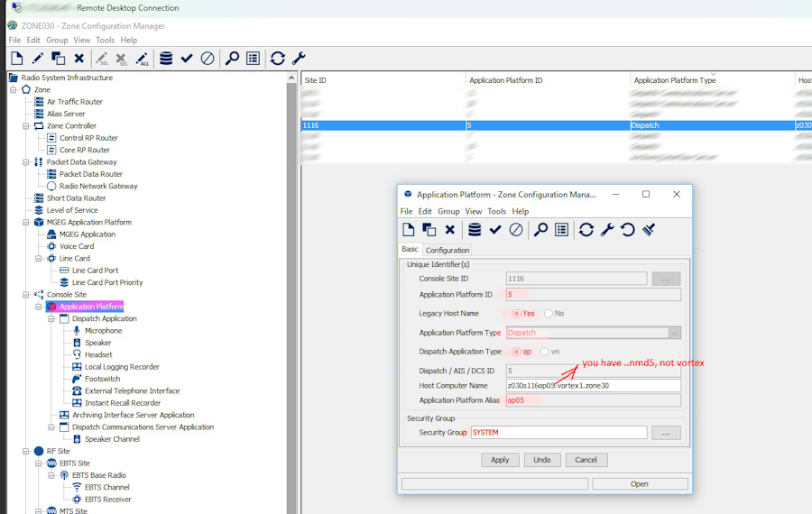Click the database stack icon in main toolbar
Viewport: 812px width, 514px height.
coord(166,59)
